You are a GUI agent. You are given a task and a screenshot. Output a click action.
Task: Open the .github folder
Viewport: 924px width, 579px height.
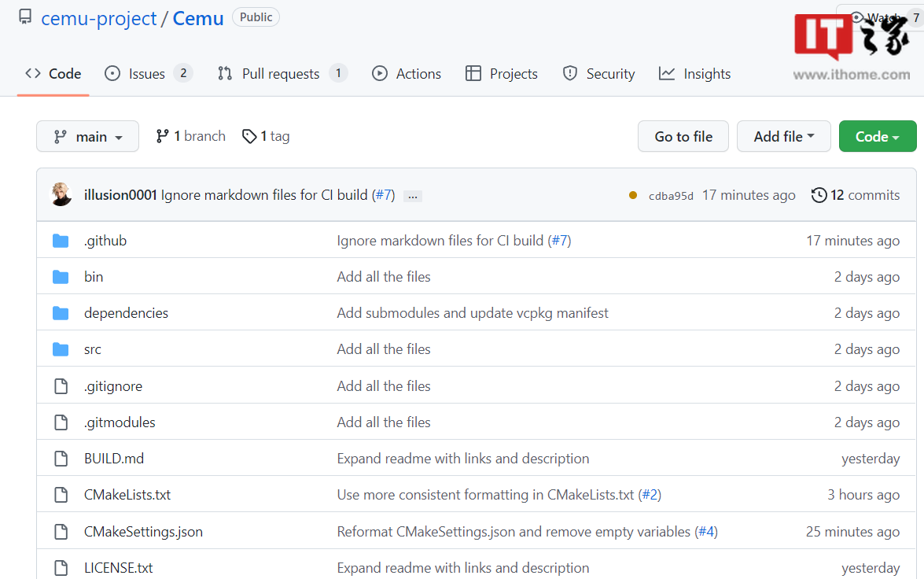[105, 241]
